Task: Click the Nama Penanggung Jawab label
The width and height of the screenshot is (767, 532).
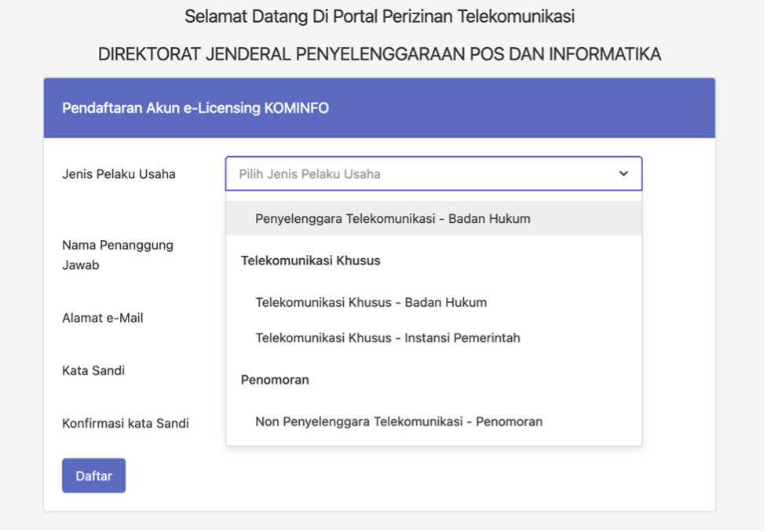Action: point(118,255)
